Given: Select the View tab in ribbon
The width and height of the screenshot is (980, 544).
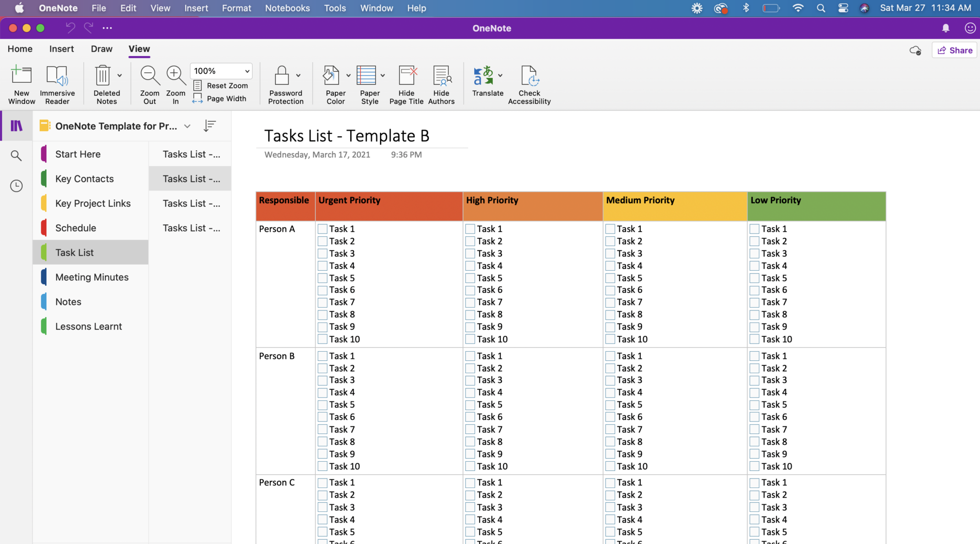Looking at the screenshot, I should coord(139,48).
